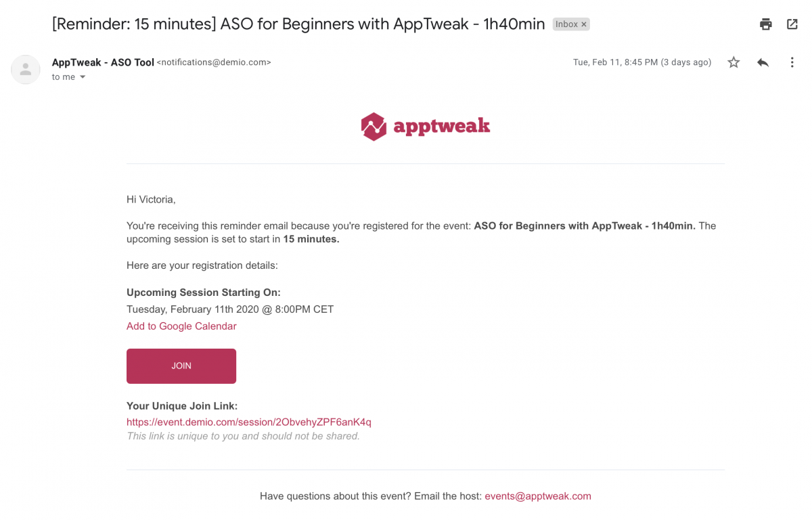Click the 'to me' recipient text
Screen dimensions: 812x520
64,77
